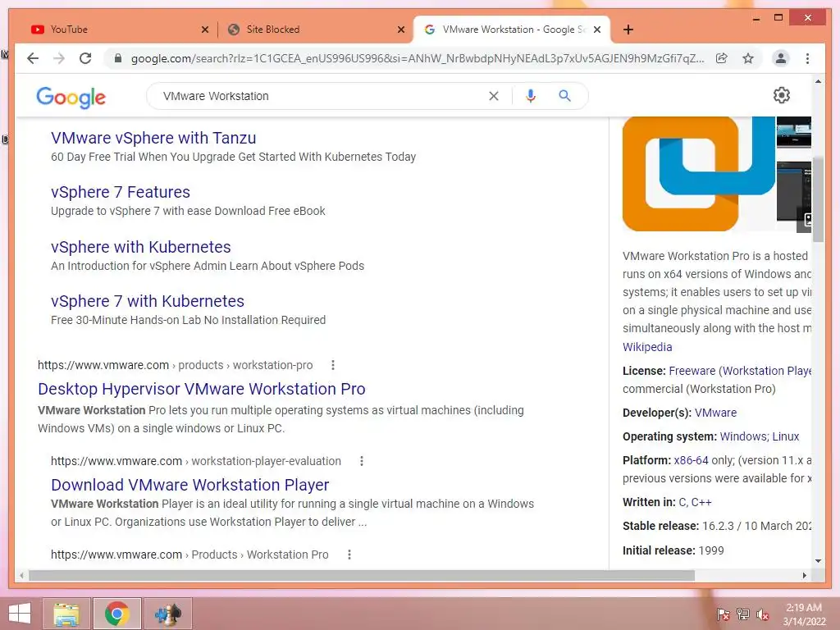Open the Chrome profile avatar

tap(781, 58)
